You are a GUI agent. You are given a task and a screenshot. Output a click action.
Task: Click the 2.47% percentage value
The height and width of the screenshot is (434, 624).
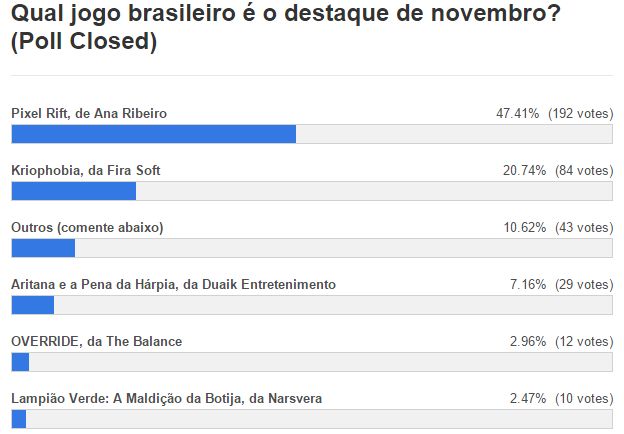(527, 399)
